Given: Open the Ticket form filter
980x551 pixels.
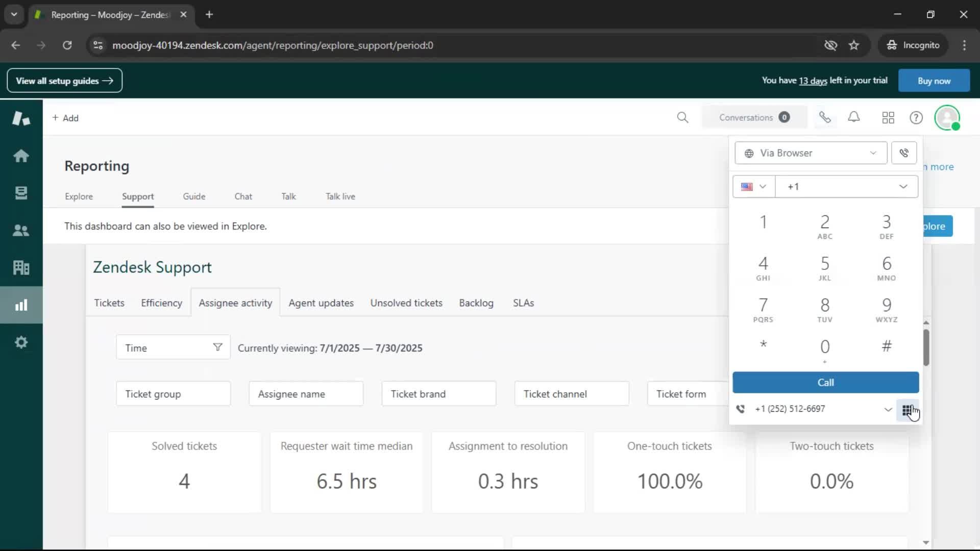Looking at the screenshot, I should [688, 394].
